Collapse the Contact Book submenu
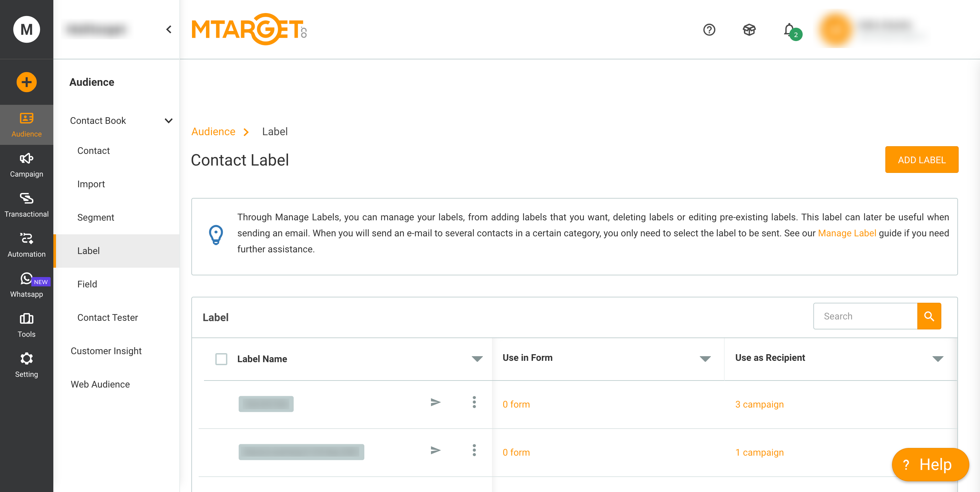 tap(169, 121)
